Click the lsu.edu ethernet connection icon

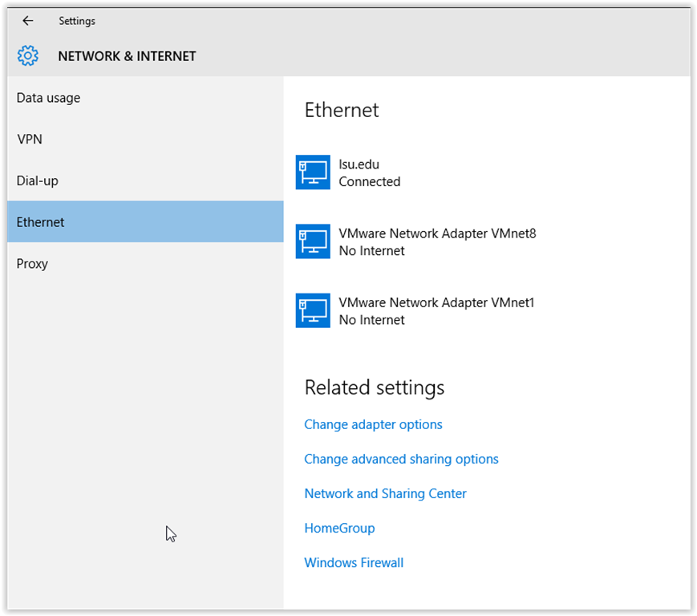pos(313,172)
